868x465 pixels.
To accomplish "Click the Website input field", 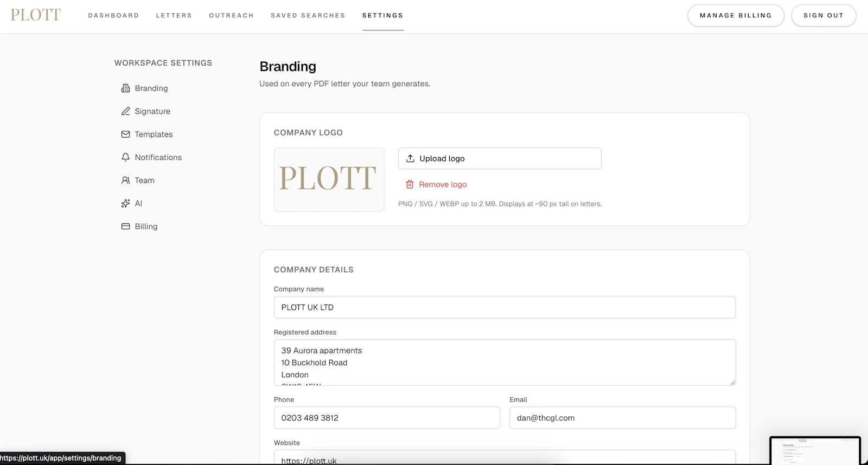I will [x=505, y=457].
